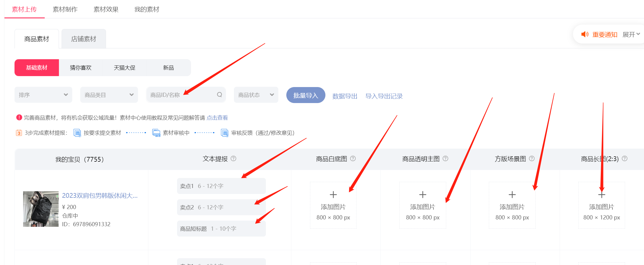This screenshot has height=265, width=644.
Task: Expand the 重要通知 panel via 展开
Action: click(x=631, y=35)
